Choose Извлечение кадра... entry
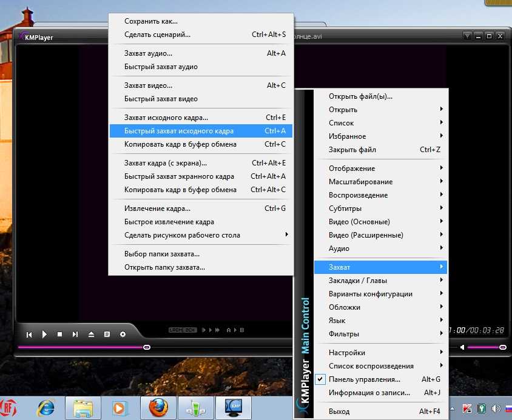Viewport: 512px width, 420px height. click(x=201, y=208)
